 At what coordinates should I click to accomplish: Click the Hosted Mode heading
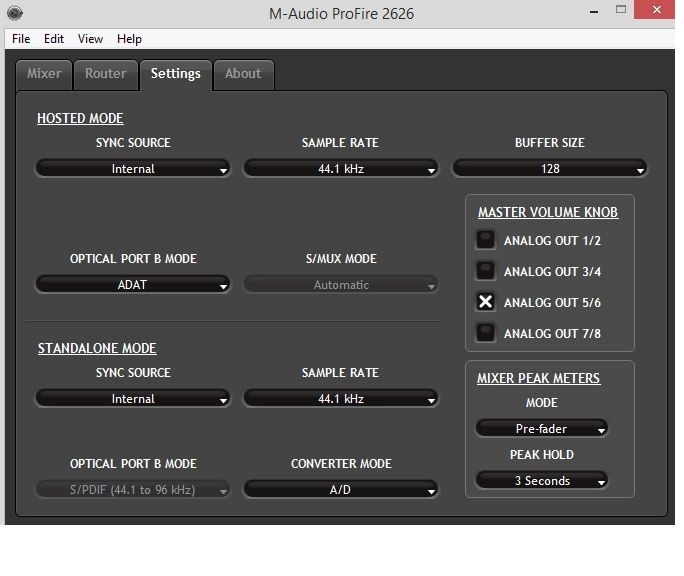click(80, 118)
